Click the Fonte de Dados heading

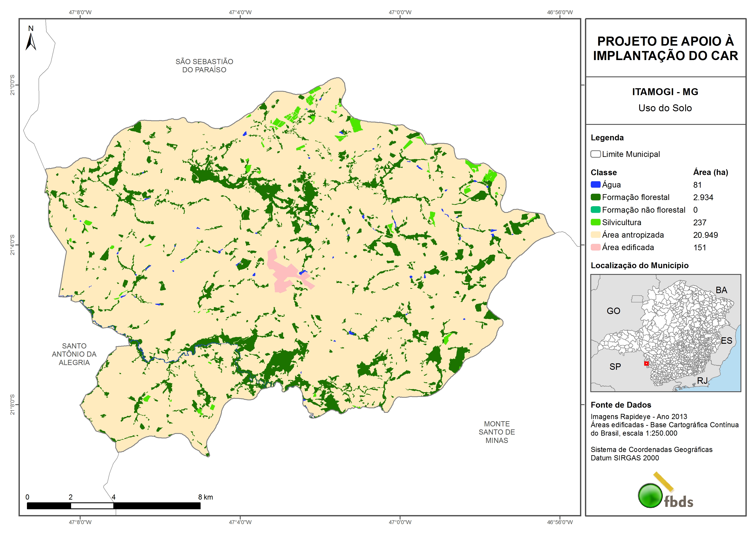click(621, 405)
